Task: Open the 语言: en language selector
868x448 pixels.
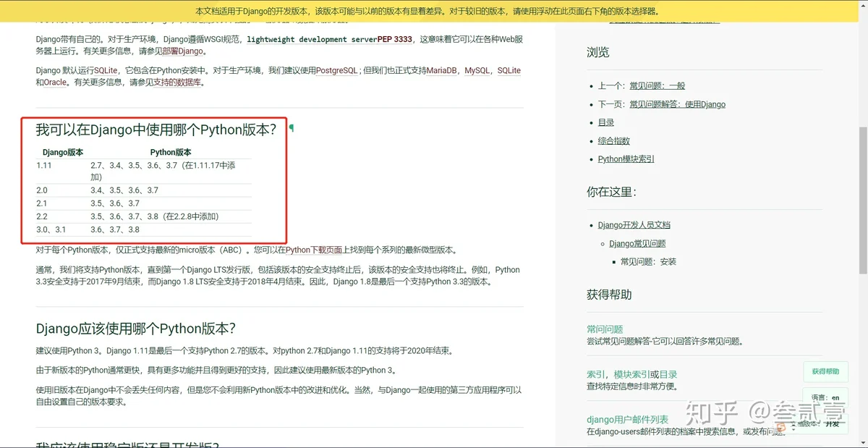Action: (x=825, y=397)
